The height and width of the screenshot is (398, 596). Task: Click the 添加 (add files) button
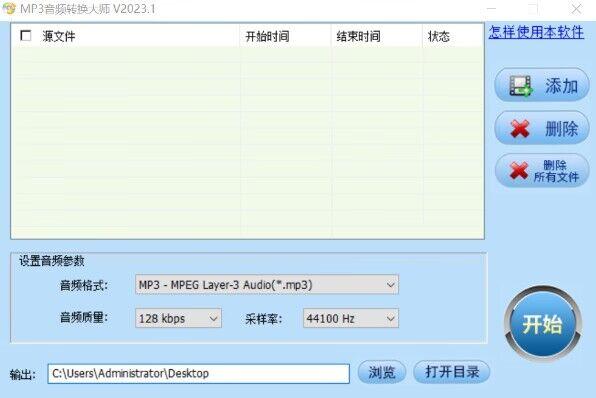click(x=542, y=85)
